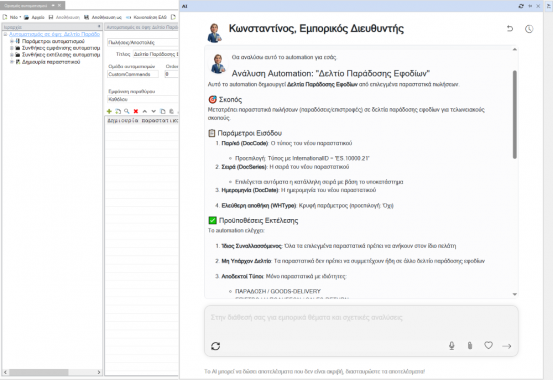
Task: Click the add-copy icon beside green plus
Action: [118, 111]
